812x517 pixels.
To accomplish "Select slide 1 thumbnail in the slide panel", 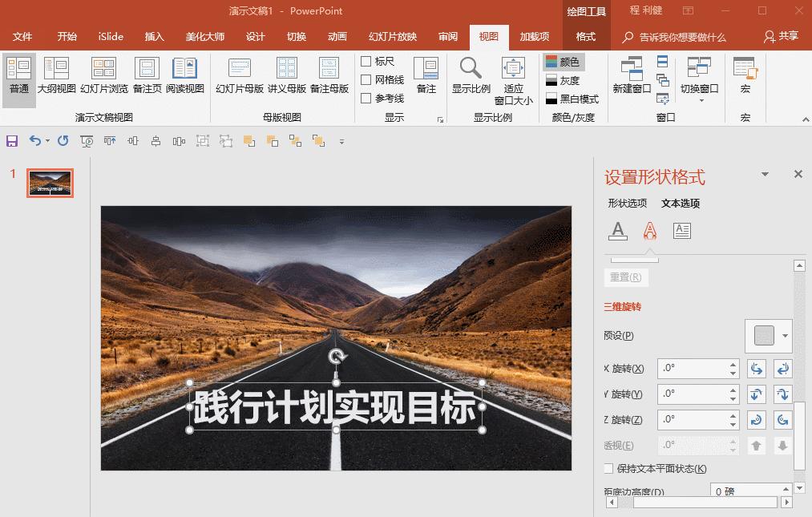I will click(50, 183).
